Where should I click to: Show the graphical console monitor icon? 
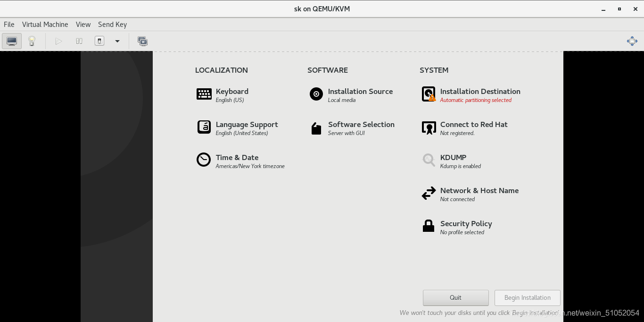click(12, 41)
